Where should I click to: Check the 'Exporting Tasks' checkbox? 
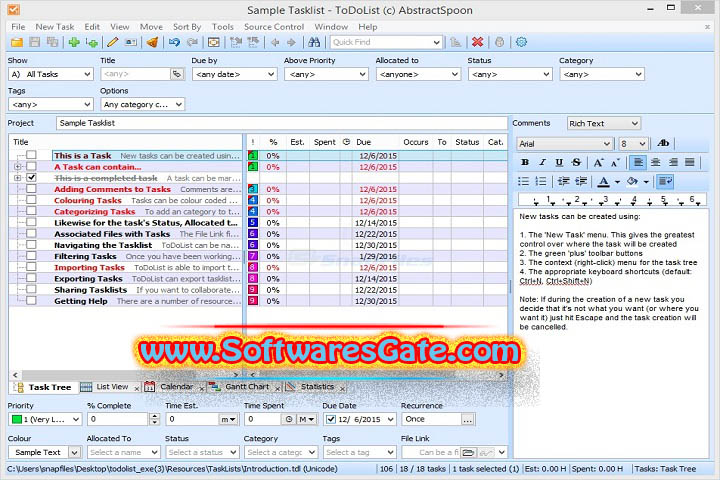coord(31,277)
